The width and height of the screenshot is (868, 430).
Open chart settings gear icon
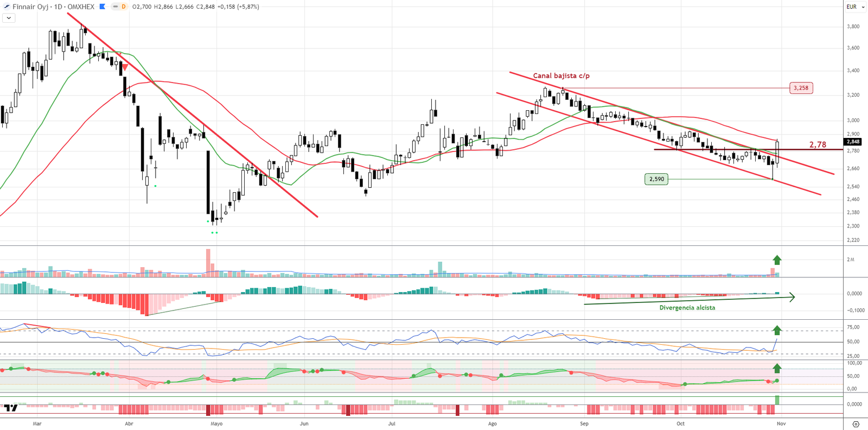click(856, 424)
